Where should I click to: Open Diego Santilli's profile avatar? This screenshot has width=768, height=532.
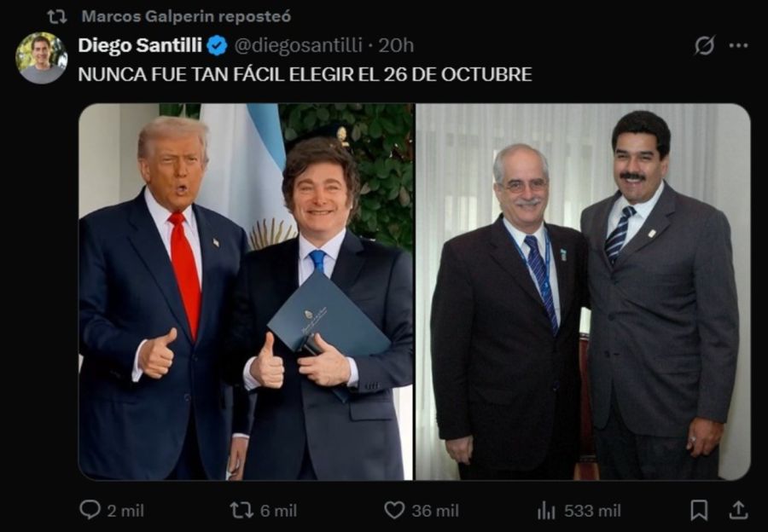pos(41,58)
